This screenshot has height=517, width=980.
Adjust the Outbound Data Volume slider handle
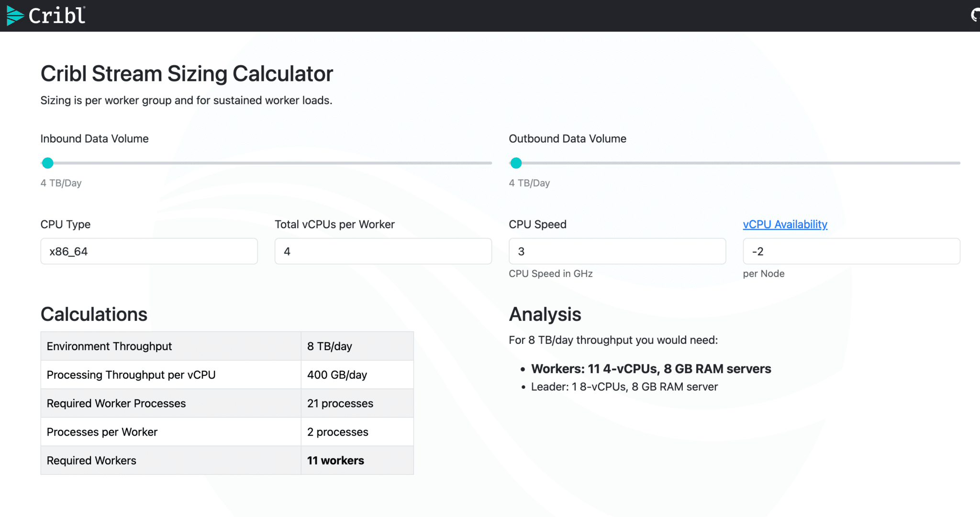pyautogui.click(x=516, y=163)
